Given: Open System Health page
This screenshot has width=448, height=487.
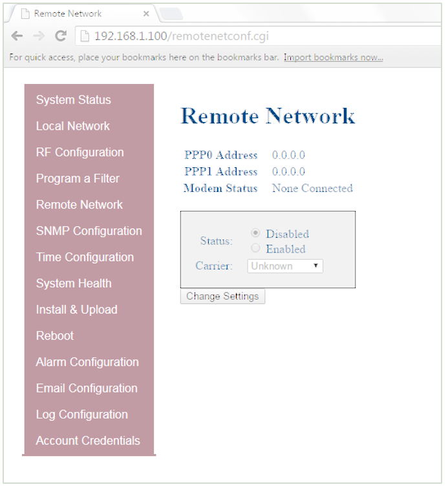Looking at the screenshot, I should point(74,284).
